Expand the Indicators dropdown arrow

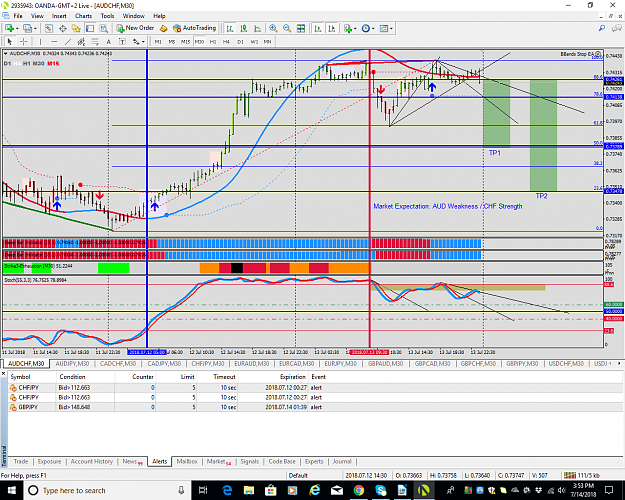tap(355, 29)
